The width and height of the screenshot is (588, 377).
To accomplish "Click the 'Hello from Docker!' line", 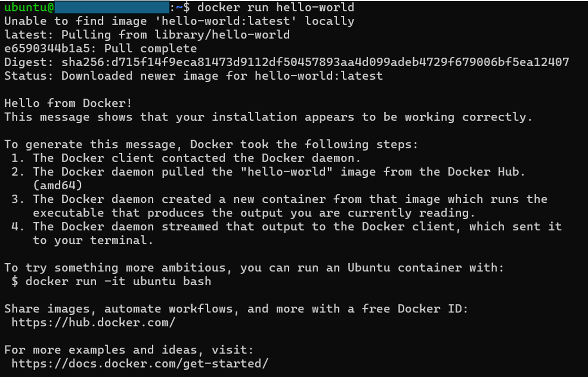I will click(x=68, y=103).
